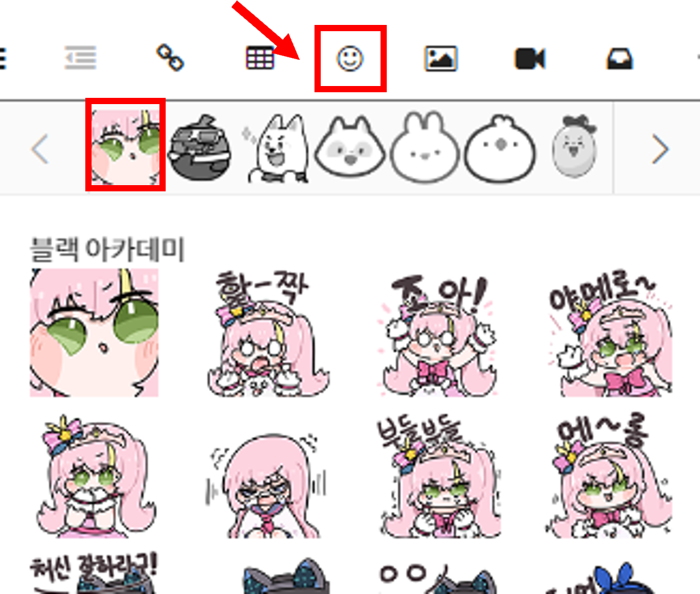700x594 pixels.
Task: Click the insert link chain icon
Action: [x=169, y=59]
